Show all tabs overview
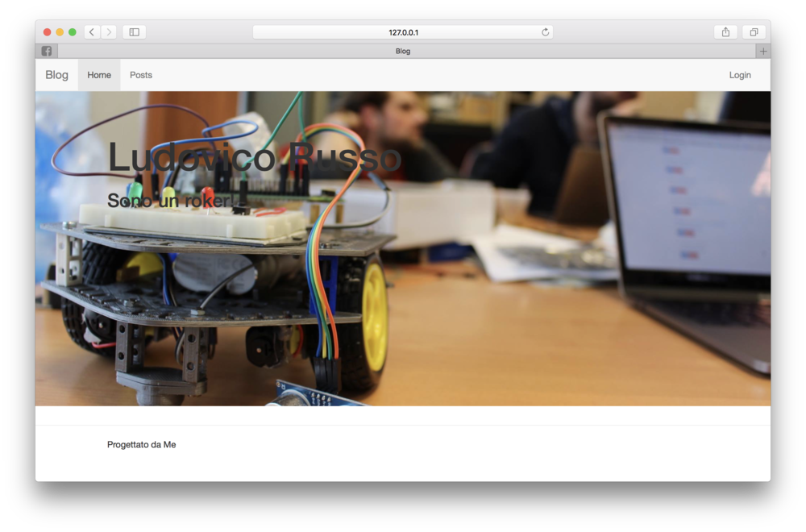 click(x=754, y=32)
